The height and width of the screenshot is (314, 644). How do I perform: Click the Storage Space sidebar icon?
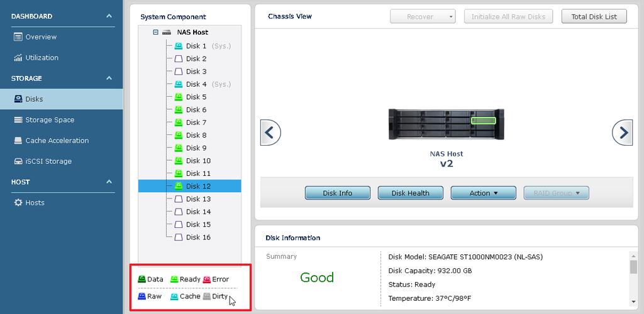pyautogui.click(x=18, y=120)
